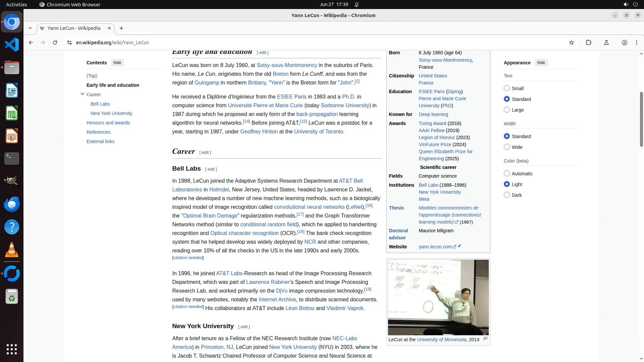Choose the Wide width option
The width and height of the screenshot is (644, 362).
[x=507, y=147]
